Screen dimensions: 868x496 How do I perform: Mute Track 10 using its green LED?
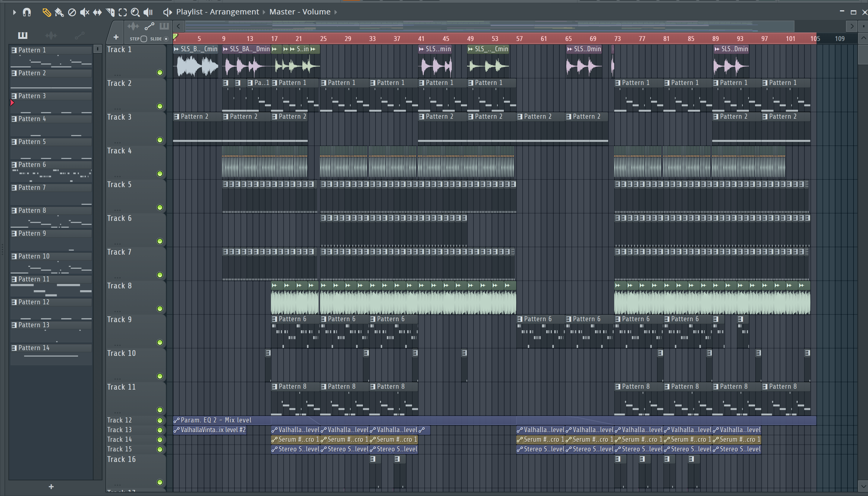160,376
